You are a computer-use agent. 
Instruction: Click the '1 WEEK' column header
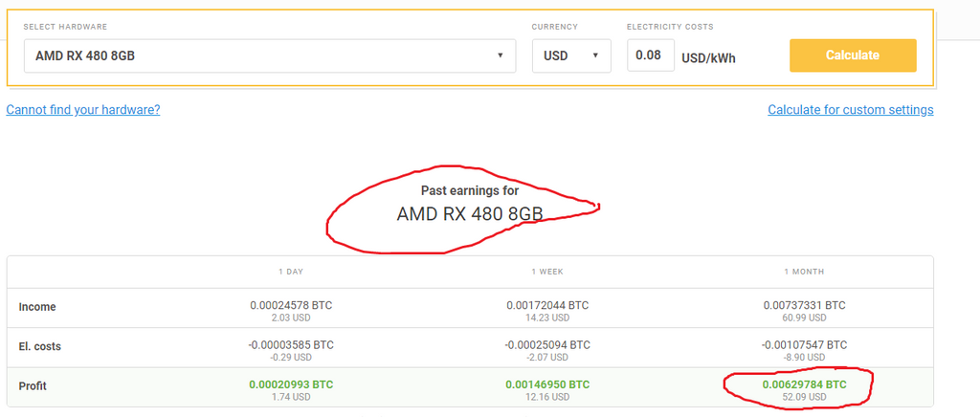click(547, 272)
